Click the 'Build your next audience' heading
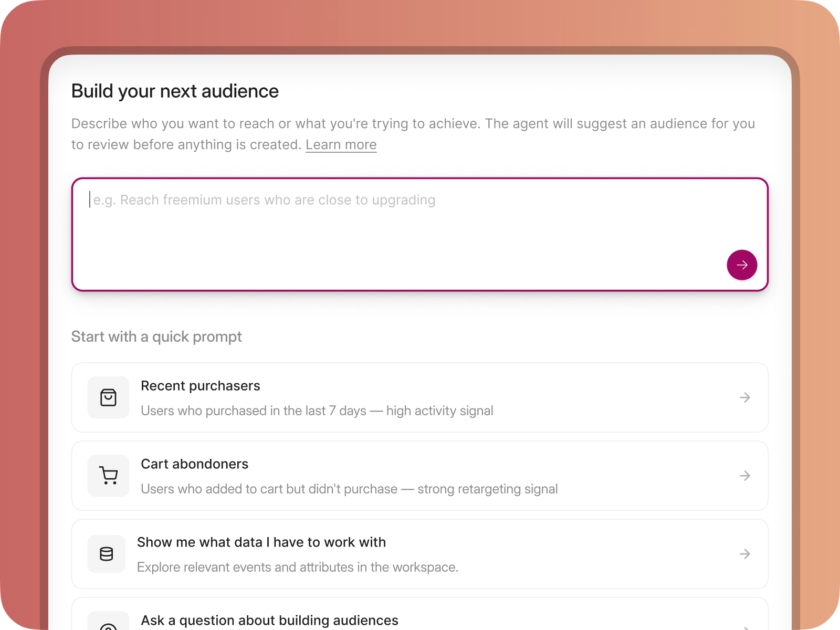Image resolution: width=840 pixels, height=630 pixels. point(175,91)
